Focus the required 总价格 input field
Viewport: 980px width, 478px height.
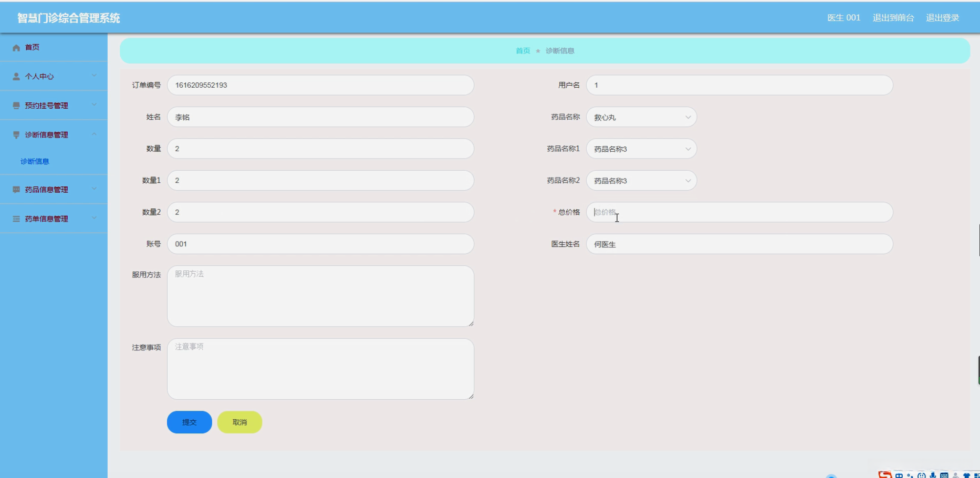click(x=739, y=212)
